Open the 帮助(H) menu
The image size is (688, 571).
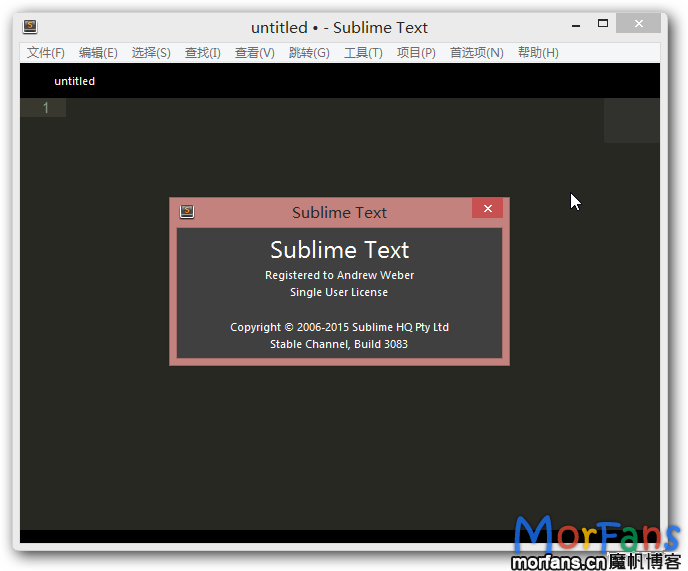[538, 53]
